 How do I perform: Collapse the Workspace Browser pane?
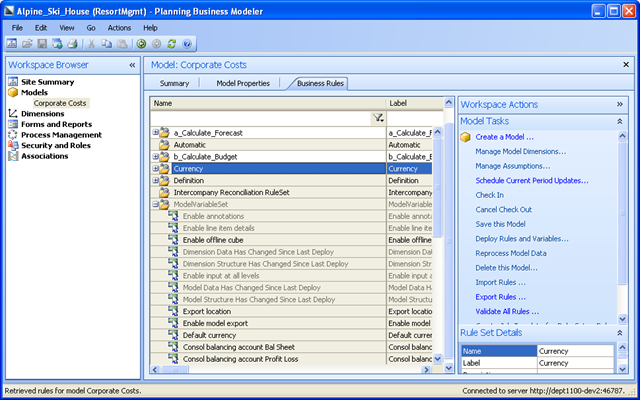(x=132, y=65)
